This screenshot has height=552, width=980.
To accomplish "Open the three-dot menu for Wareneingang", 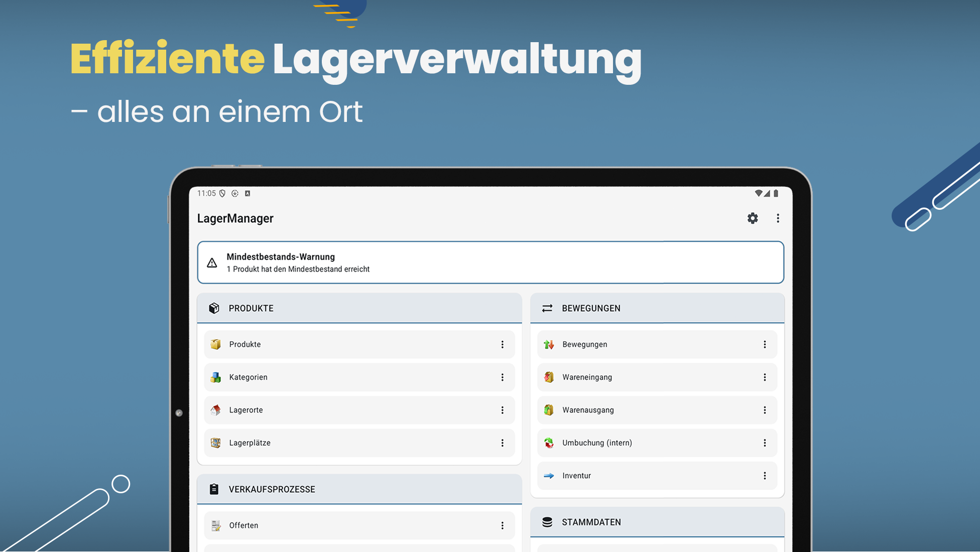I will [765, 377].
